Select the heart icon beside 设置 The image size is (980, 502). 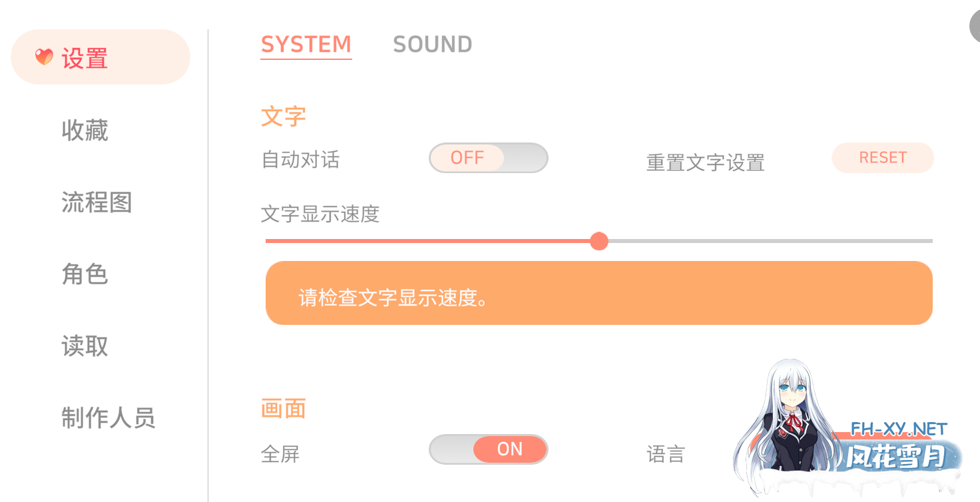pos(43,57)
